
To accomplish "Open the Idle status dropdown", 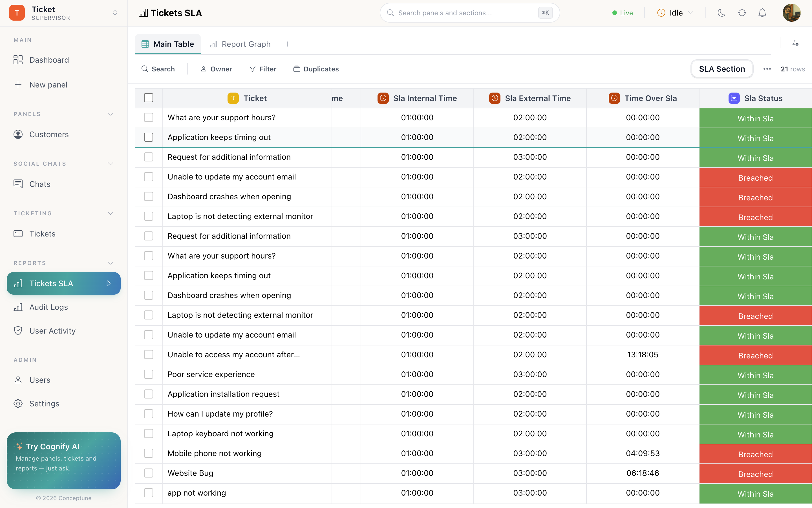I will tap(675, 13).
